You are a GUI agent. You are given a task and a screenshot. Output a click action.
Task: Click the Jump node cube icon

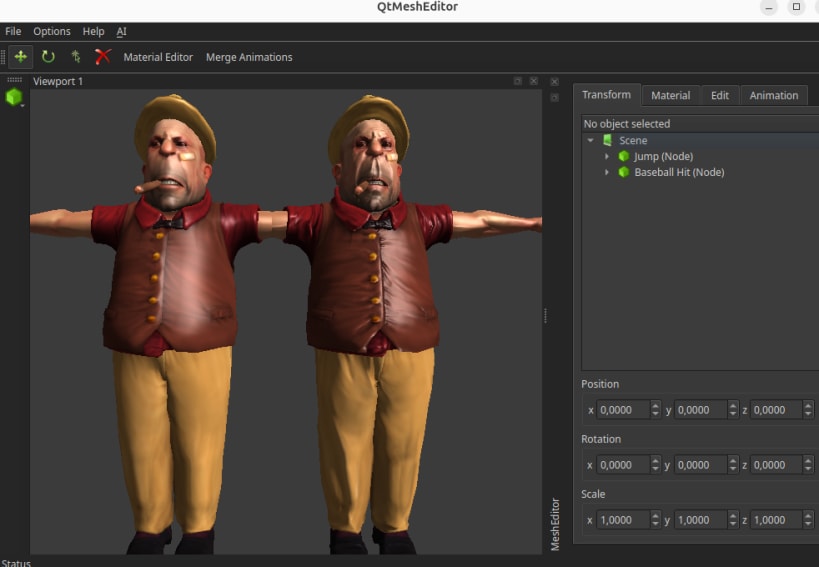click(623, 156)
